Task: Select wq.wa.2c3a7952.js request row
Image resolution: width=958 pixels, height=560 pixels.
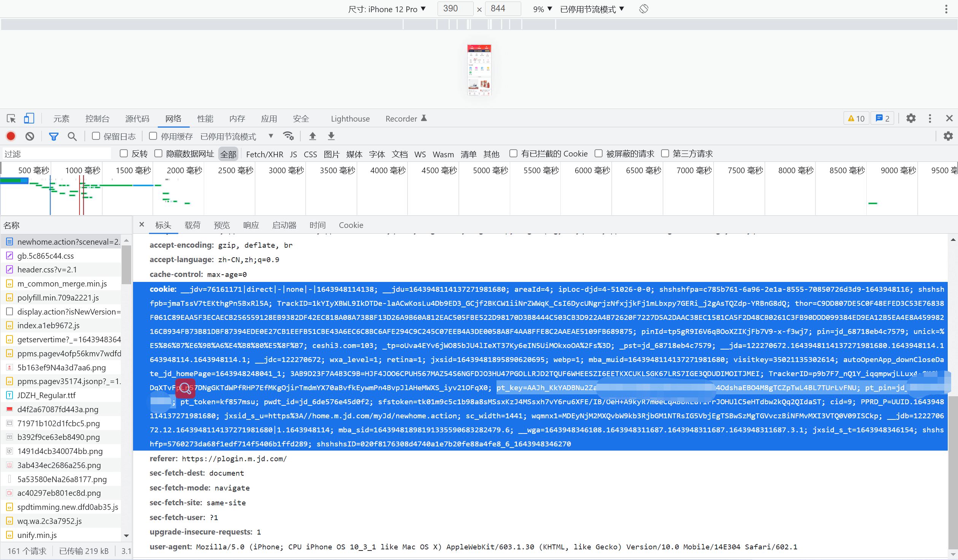Action: pyautogui.click(x=61, y=521)
